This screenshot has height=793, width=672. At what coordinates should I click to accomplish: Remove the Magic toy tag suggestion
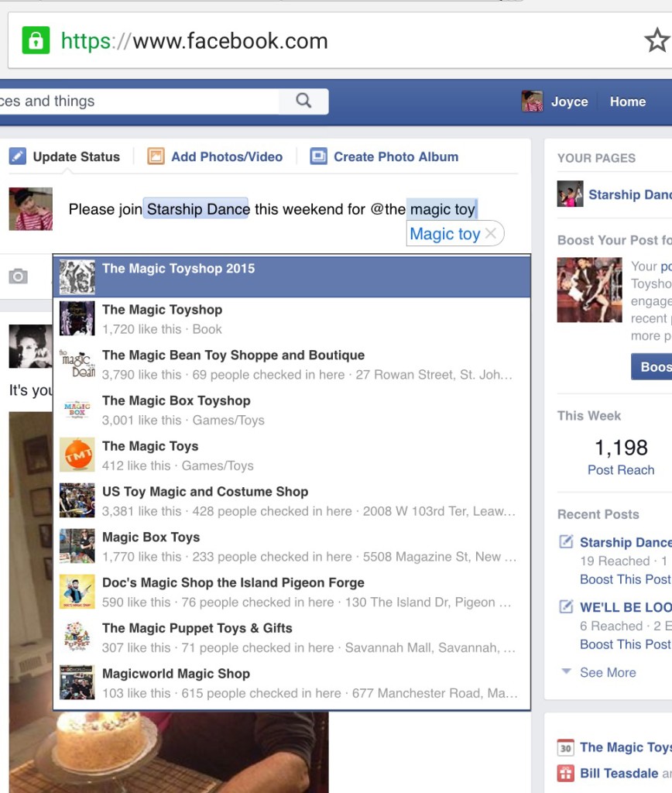pyautogui.click(x=491, y=234)
